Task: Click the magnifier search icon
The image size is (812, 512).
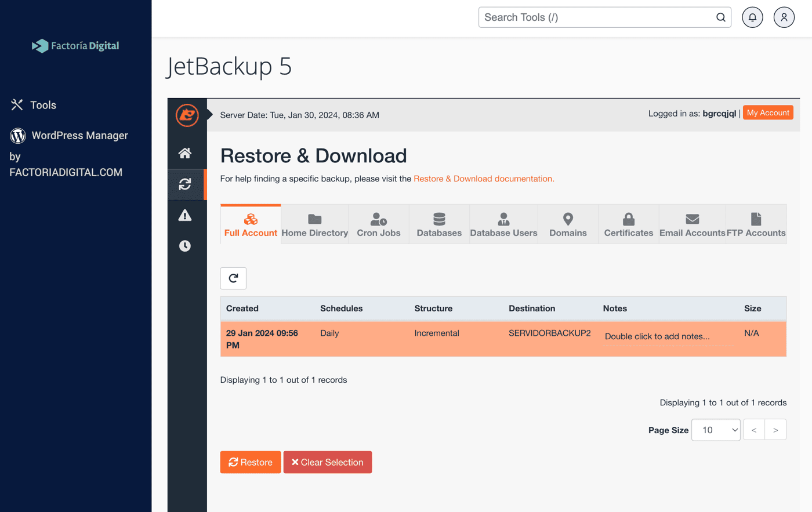Action: [720, 17]
